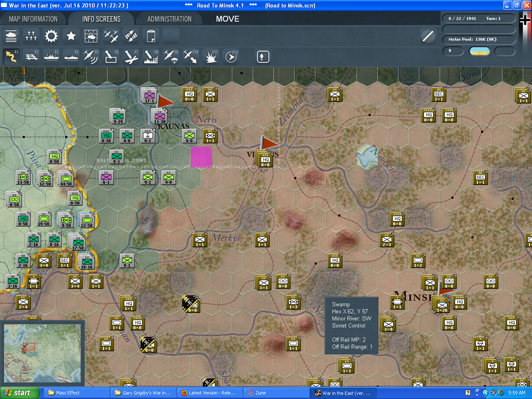Open the MAP INFORMATION tab

(x=33, y=19)
